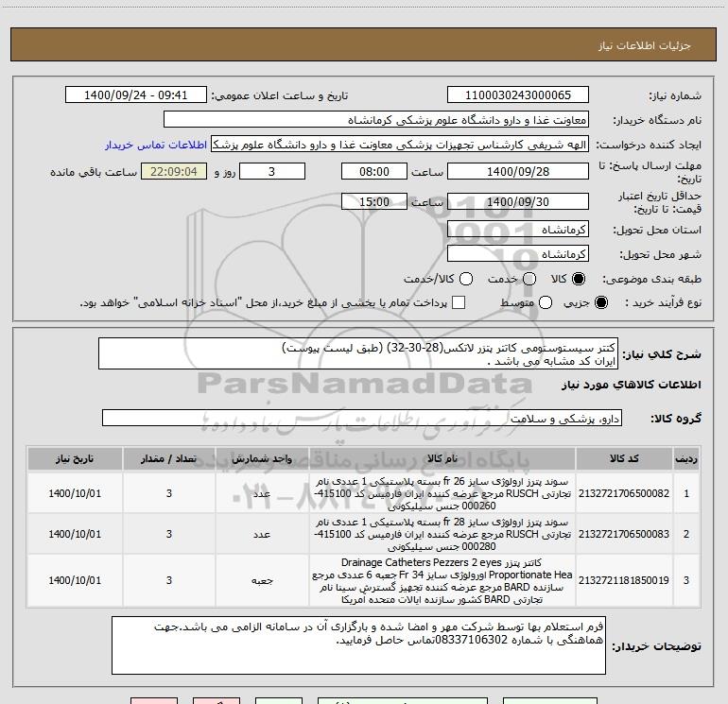
Task: Click announcement date field 1400/09/24 - 09:41
Action: pyautogui.click(x=135, y=95)
